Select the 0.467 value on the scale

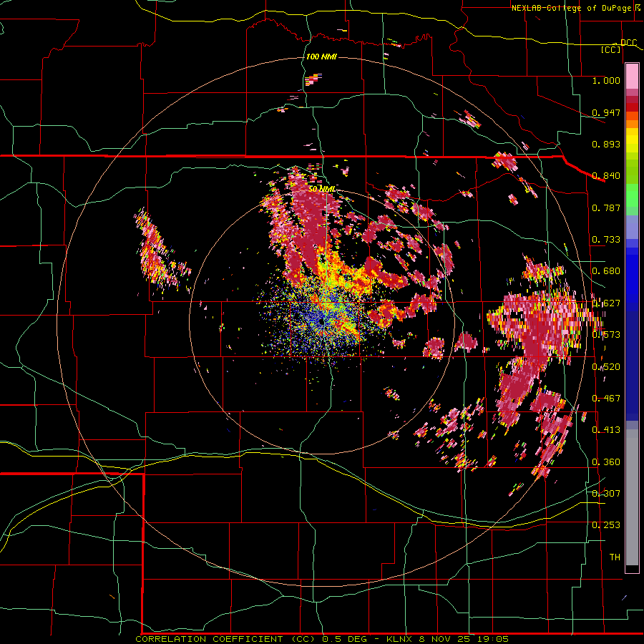(606, 399)
